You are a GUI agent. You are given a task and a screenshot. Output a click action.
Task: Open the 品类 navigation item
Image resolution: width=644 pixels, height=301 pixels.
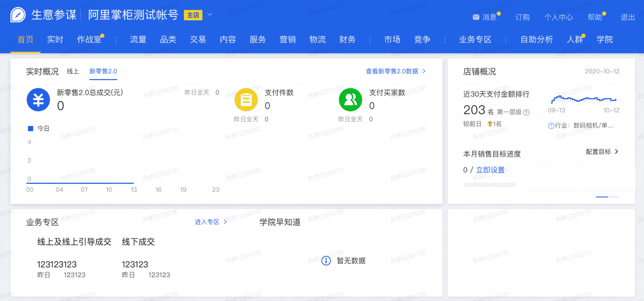(x=168, y=39)
